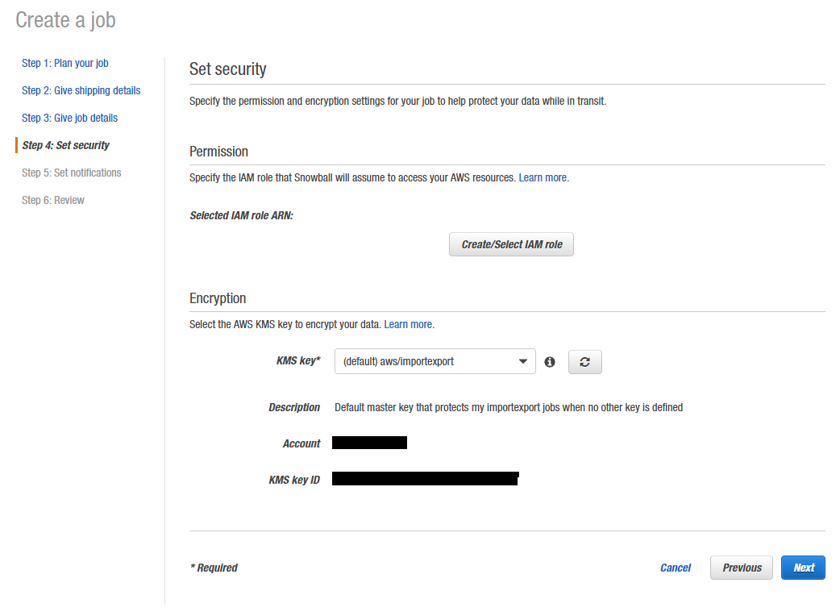Jump to Step 5: Set notifications

click(x=71, y=173)
